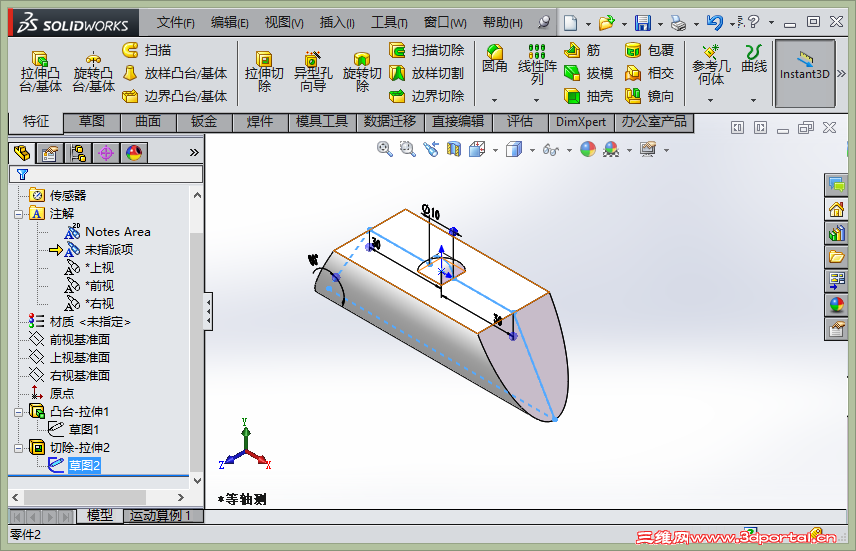Open the Edit Appearance color sphere icon
856x551 pixels.
tap(588, 149)
